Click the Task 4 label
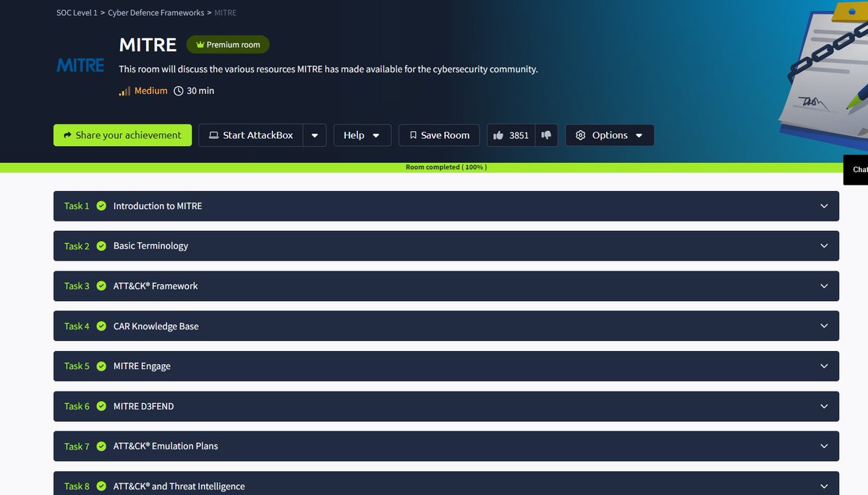The image size is (868, 495). tap(77, 326)
